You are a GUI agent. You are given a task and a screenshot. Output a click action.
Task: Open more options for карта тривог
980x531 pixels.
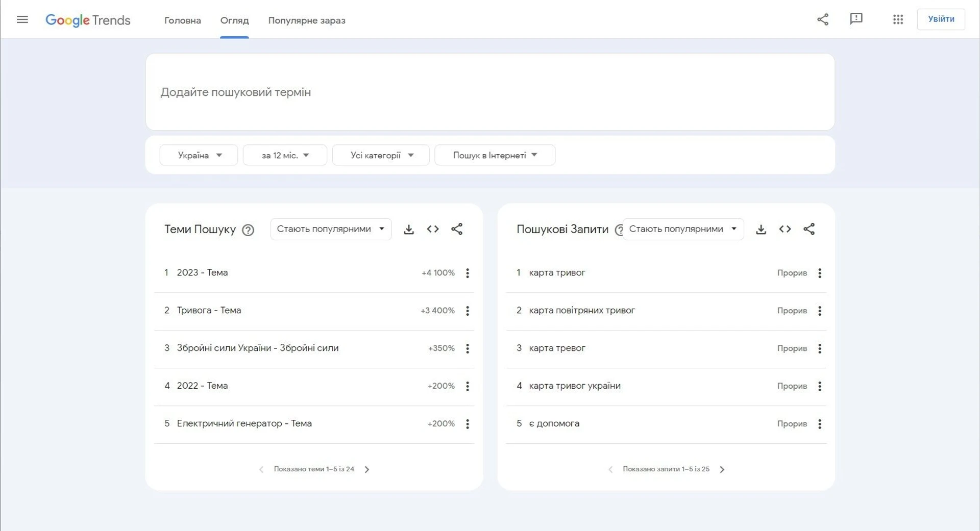click(x=820, y=273)
